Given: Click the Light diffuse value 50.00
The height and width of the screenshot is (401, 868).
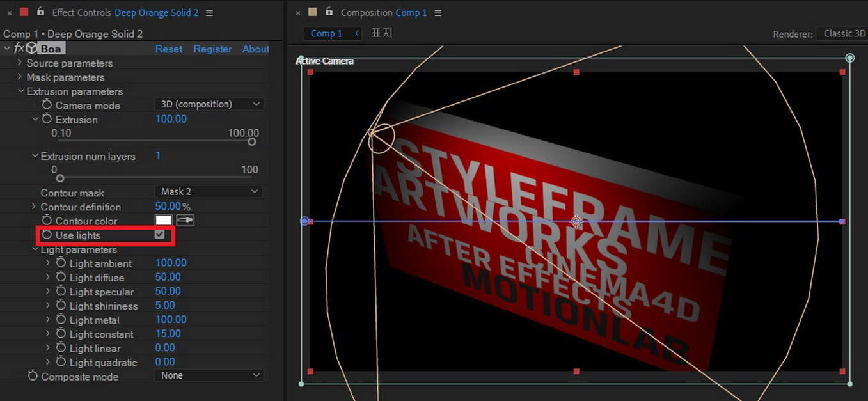Looking at the screenshot, I should pyautogui.click(x=168, y=277).
